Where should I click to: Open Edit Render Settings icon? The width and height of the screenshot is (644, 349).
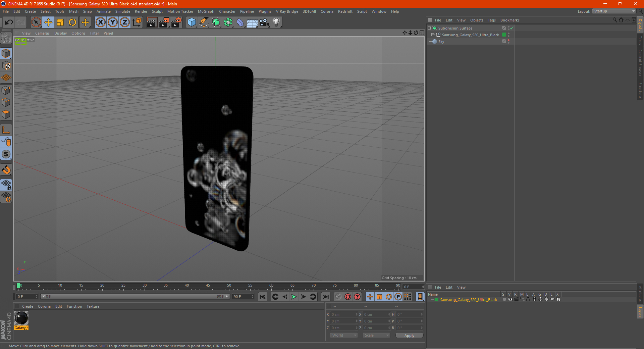tap(176, 22)
